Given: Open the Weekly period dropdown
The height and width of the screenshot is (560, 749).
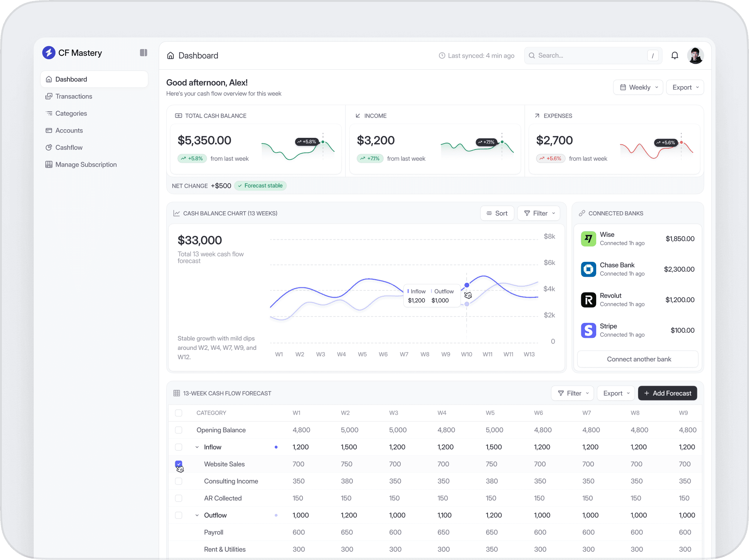Looking at the screenshot, I should point(638,87).
